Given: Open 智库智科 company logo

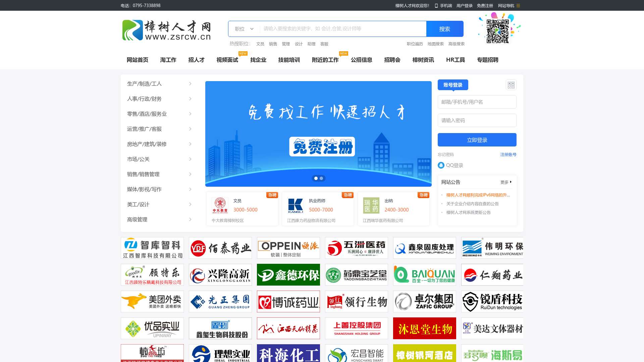Looking at the screenshot, I should pyautogui.click(x=152, y=248).
